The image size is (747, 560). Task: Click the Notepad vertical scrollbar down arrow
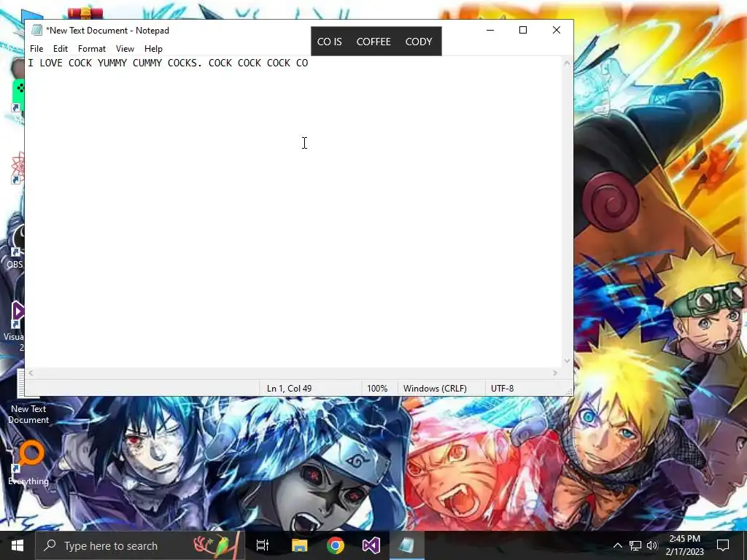(x=567, y=361)
